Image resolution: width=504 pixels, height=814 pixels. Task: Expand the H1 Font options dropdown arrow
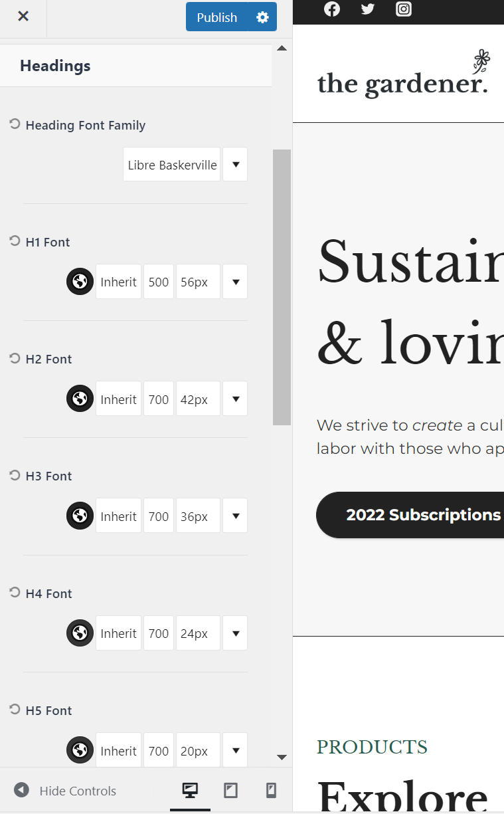coord(235,282)
